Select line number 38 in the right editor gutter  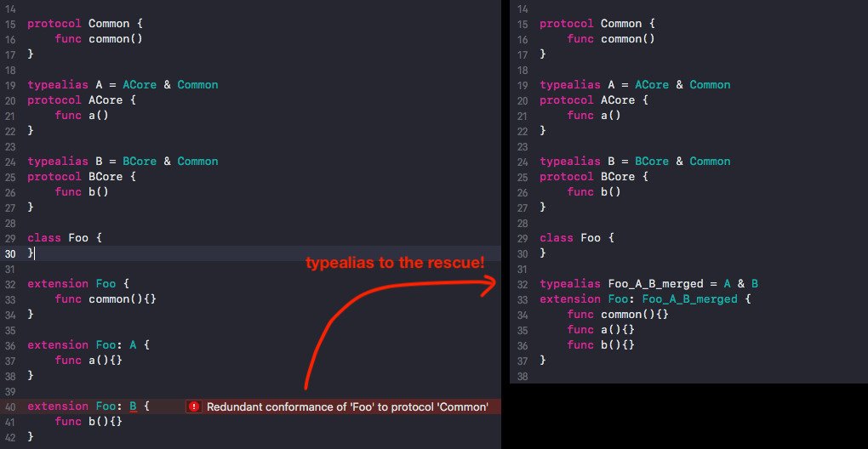pos(523,376)
